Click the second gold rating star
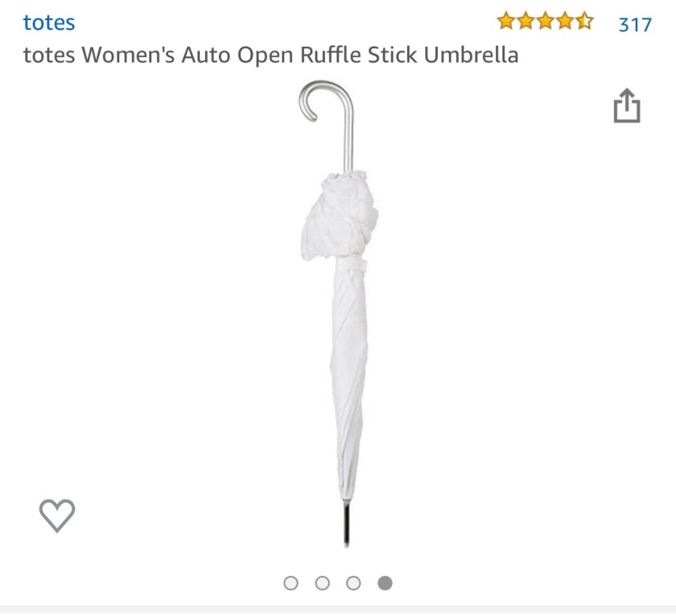This screenshot has height=616, width=676. [x=526, y=21]
